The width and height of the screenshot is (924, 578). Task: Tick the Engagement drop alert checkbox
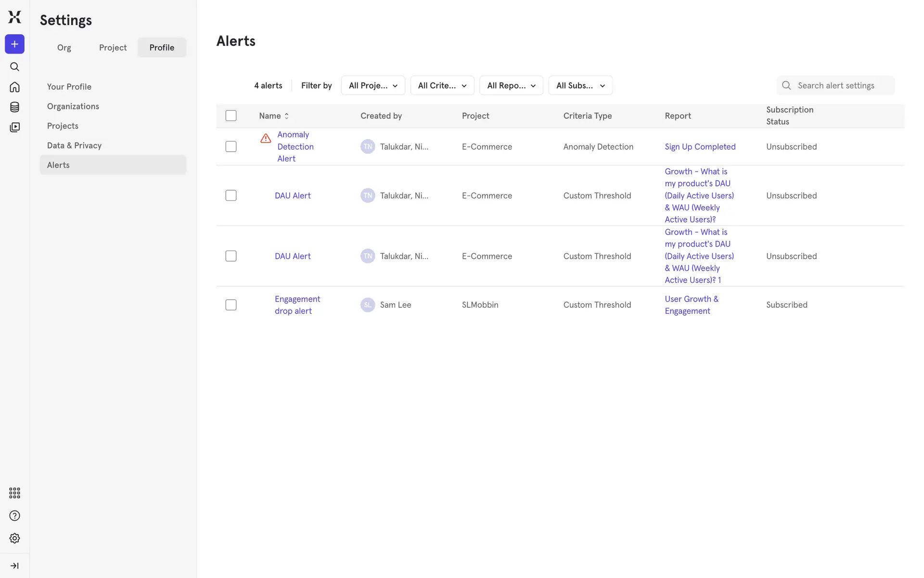[231, 305]
